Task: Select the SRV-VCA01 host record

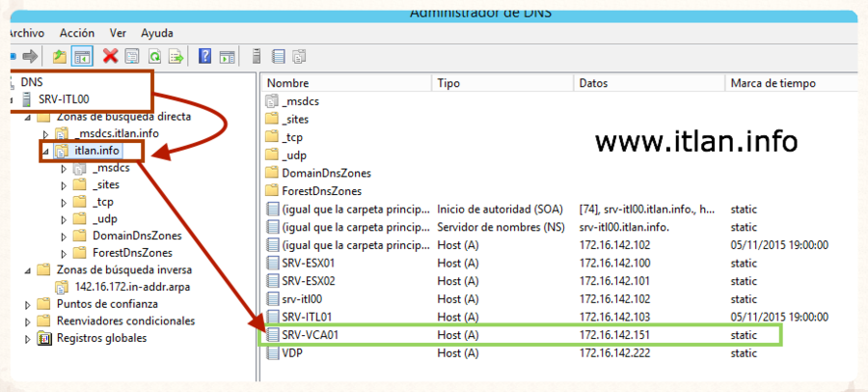Action: click(x=309, y=335)
